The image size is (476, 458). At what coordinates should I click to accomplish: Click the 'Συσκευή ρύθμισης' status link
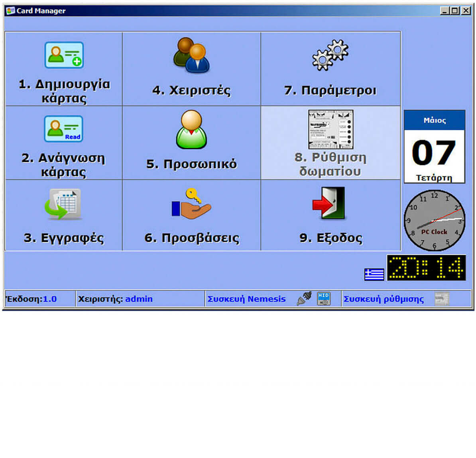(384, 299)
